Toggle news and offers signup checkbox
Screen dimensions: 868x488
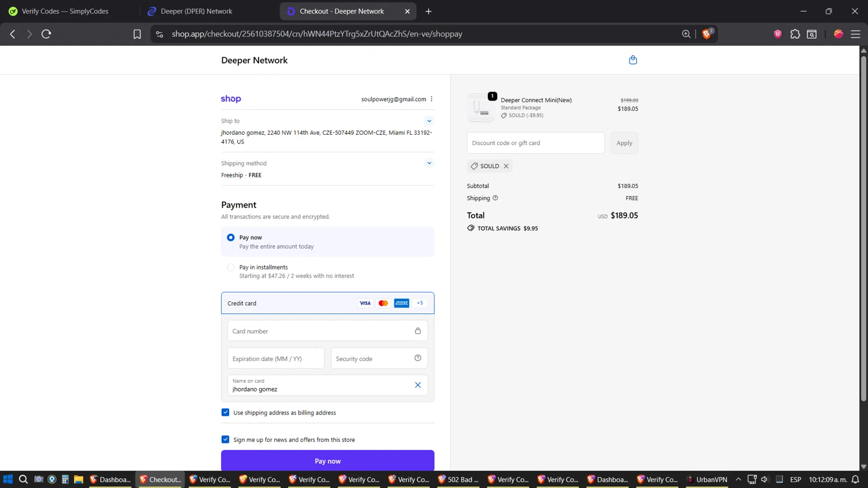225,439
